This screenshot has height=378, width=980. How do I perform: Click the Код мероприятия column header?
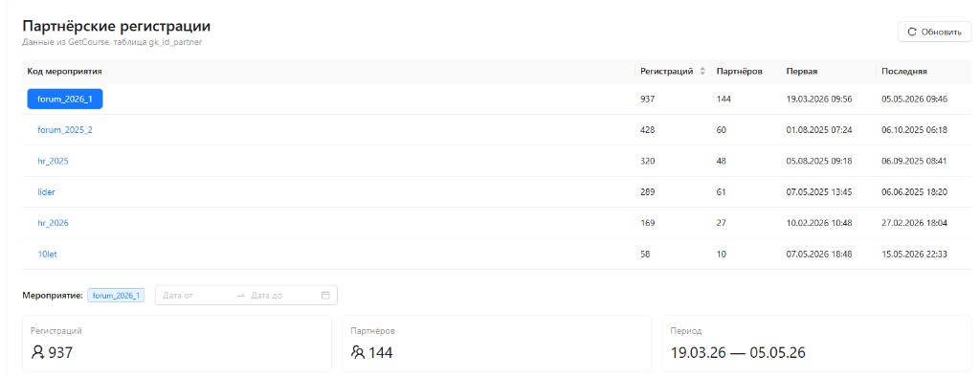coord(65,71)
